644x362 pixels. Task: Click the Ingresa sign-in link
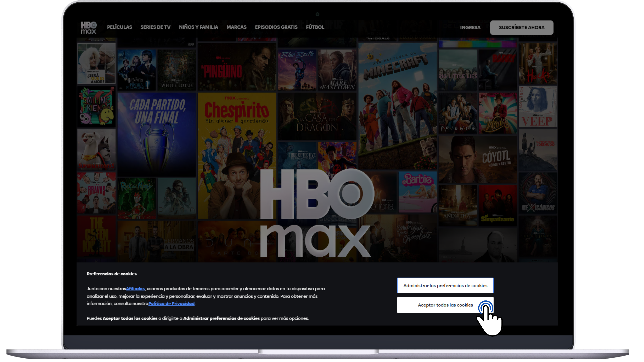(470, 27)
